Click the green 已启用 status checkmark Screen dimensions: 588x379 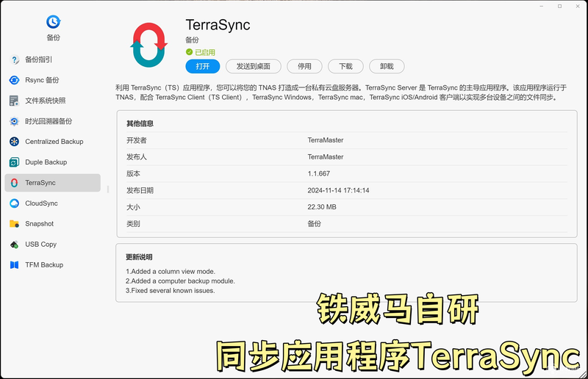(189, 52)
